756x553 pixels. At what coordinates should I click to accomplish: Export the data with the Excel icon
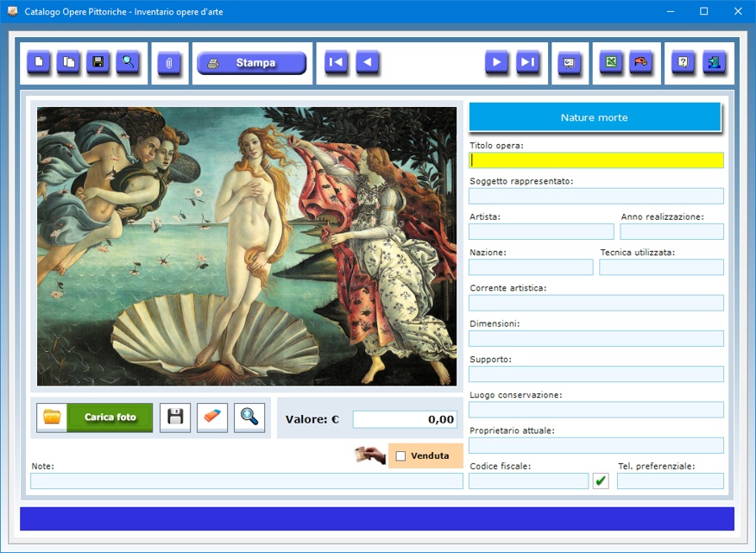(x=611, y=62)
